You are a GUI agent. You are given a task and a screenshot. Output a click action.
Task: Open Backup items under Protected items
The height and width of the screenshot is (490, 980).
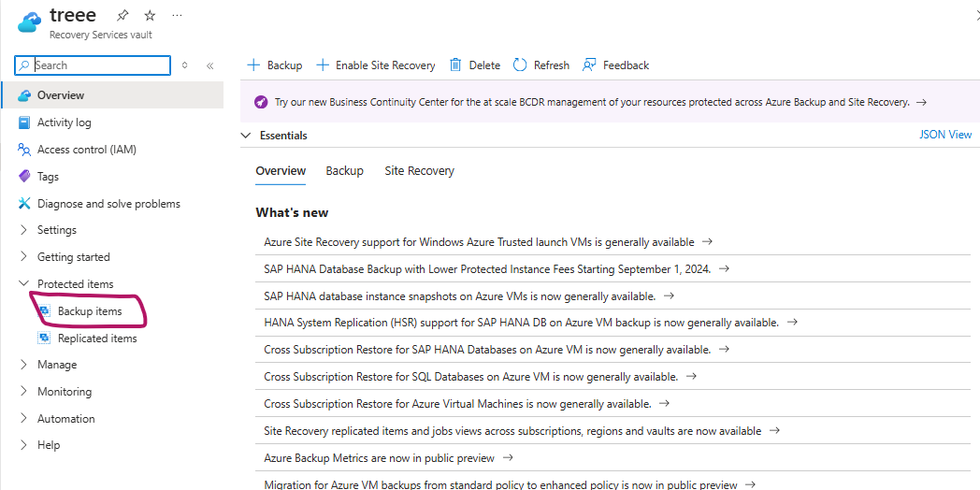[x=89, y=311]
